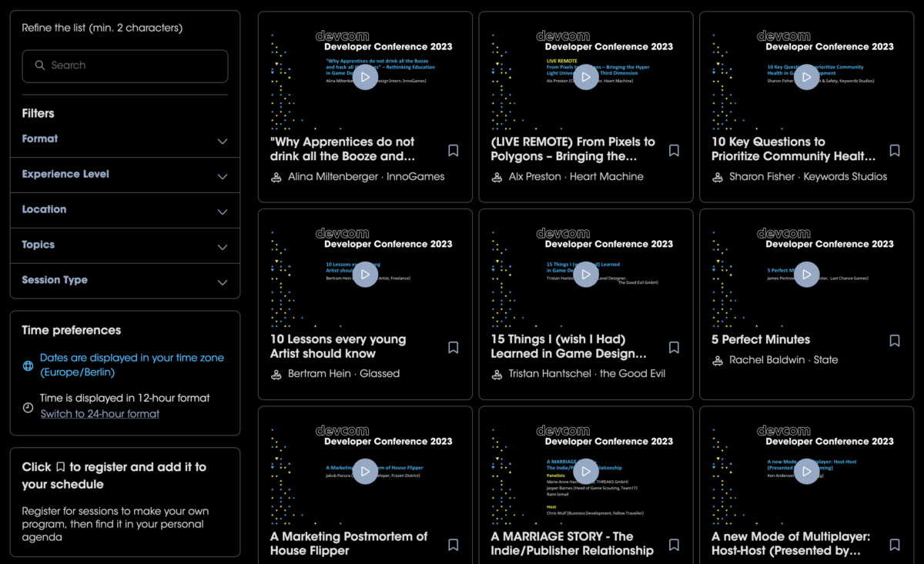
Task: Switch to 24-hour format
Action: tap(100, 414)
